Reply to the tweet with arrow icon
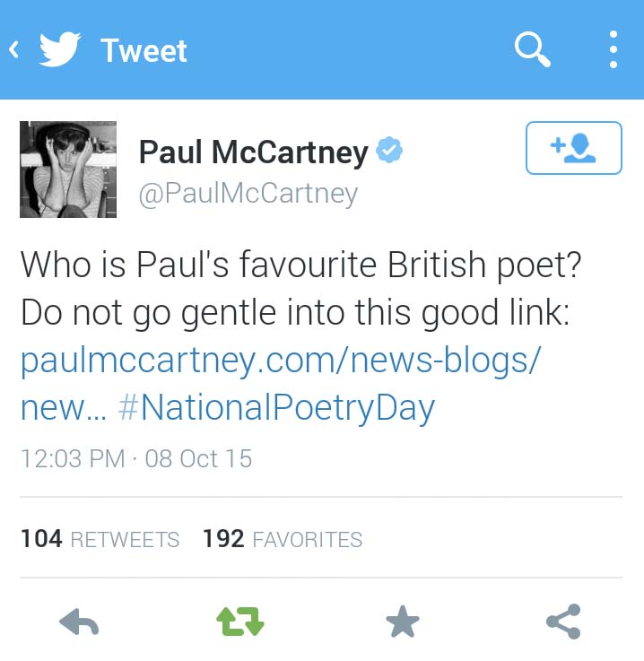Viewport: 644px width, 661px height. 79,622
